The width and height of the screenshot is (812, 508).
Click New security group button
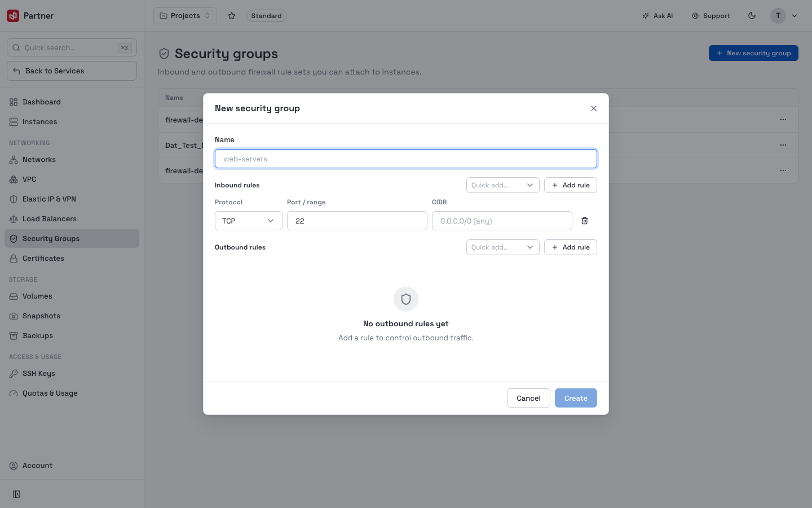coord(753,53)
